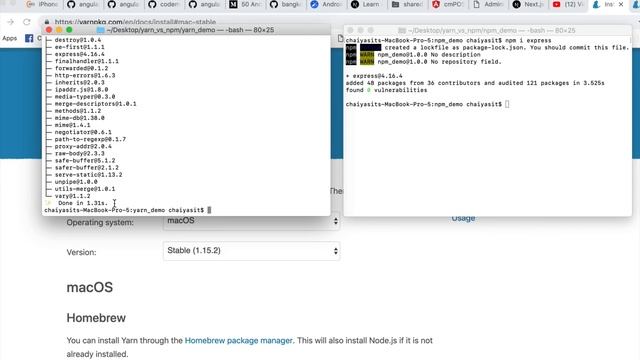The image size is (640, 360).
Task: Open the Version Stable (1.15.2) dropdown
Action: click(x=251, y=251)
